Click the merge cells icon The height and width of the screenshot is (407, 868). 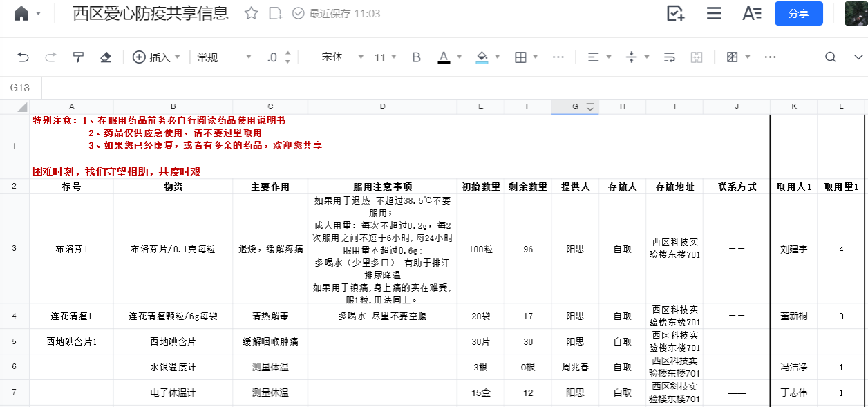coord(697,57)
